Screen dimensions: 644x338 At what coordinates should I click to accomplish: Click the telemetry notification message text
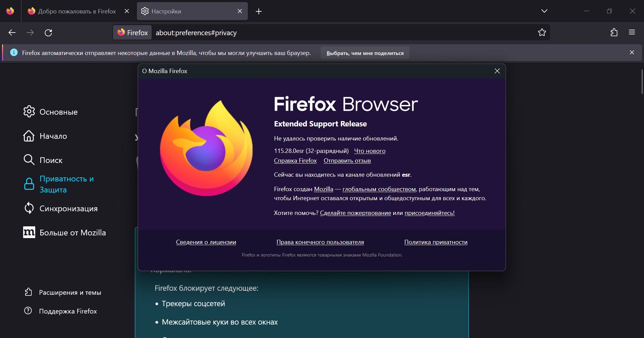[x=166, y=53]
